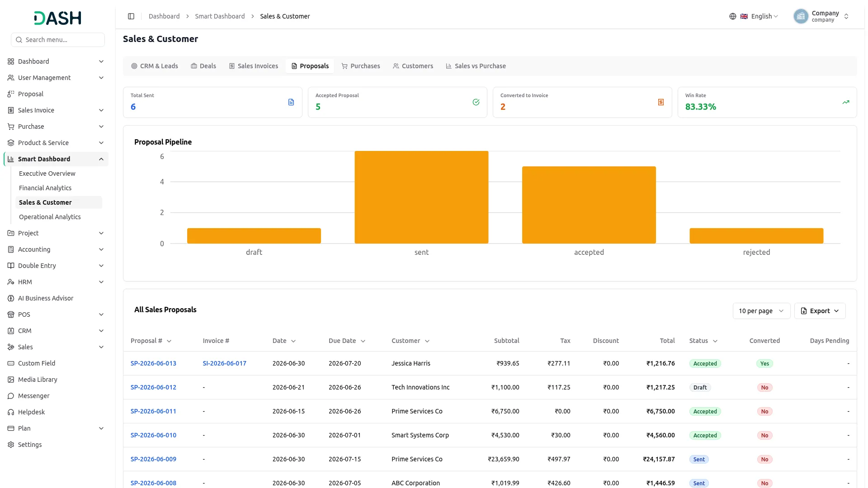This screenshot has width=868, height=488.
Task: Open proposal SP-2026-06-009 link
Action: (153, 459)
